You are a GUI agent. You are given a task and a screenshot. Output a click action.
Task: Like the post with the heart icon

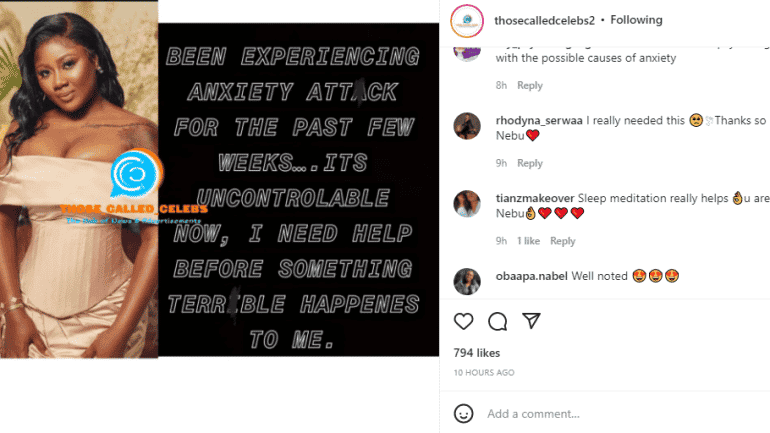463,322
